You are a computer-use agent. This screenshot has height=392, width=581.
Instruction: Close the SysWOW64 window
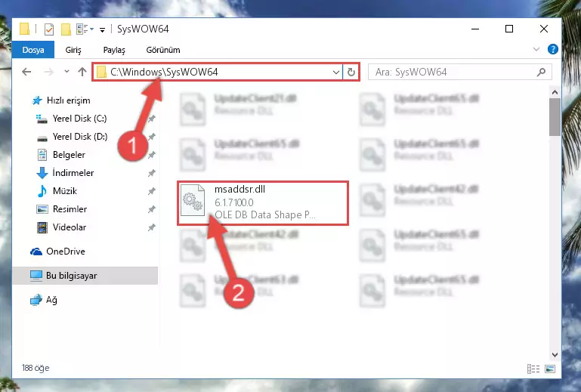tap(543, 29)
